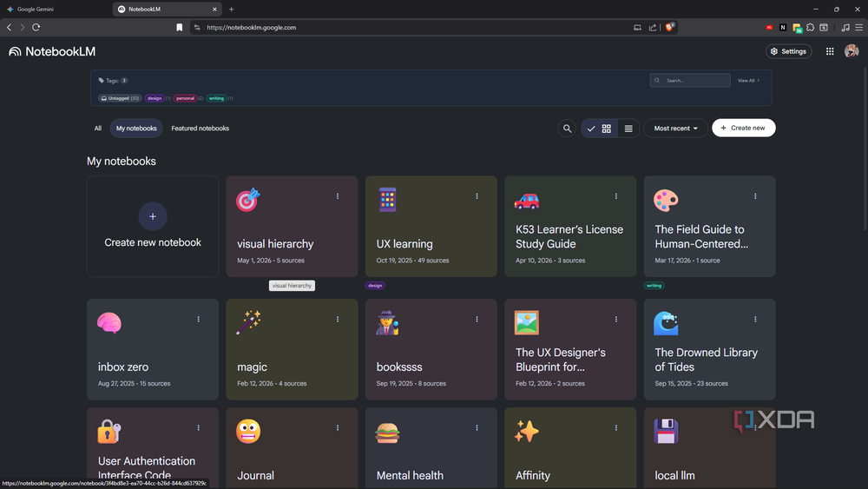
Task: Click the tags Search input field
Action: [x=690, y=80]
